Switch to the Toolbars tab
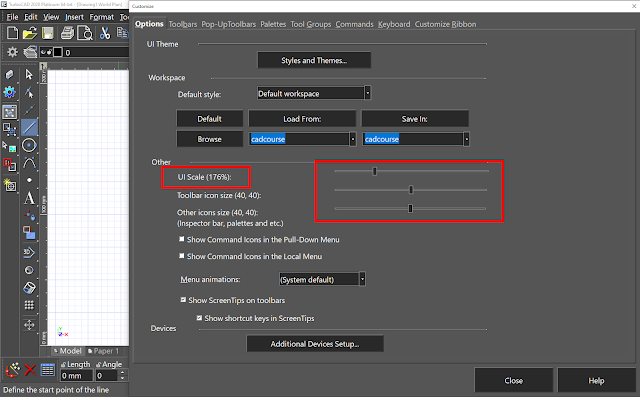 point(182,24)
